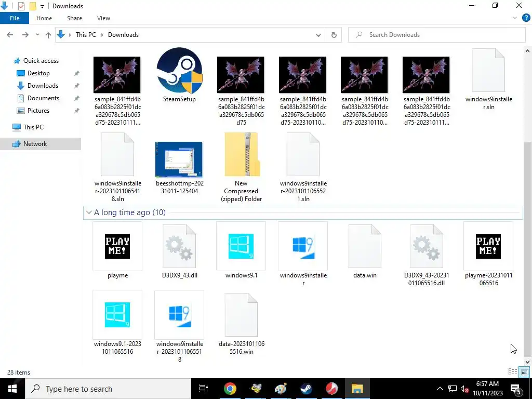Open Task View on the taskbar
532x399 pixels.
pos(204,389)
